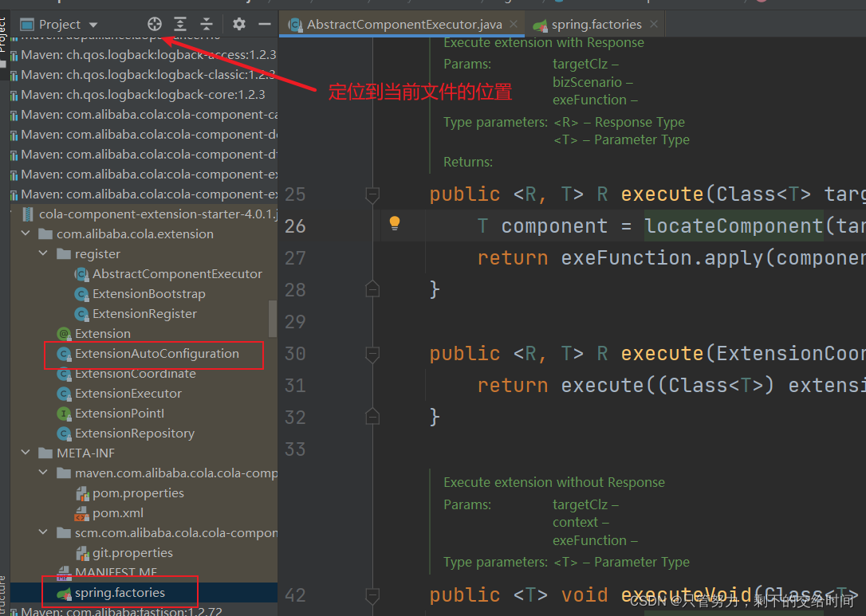Collapse the com.alibaba.cola.extension package
Screen dimensions: 866x616
tap(26, 233)
